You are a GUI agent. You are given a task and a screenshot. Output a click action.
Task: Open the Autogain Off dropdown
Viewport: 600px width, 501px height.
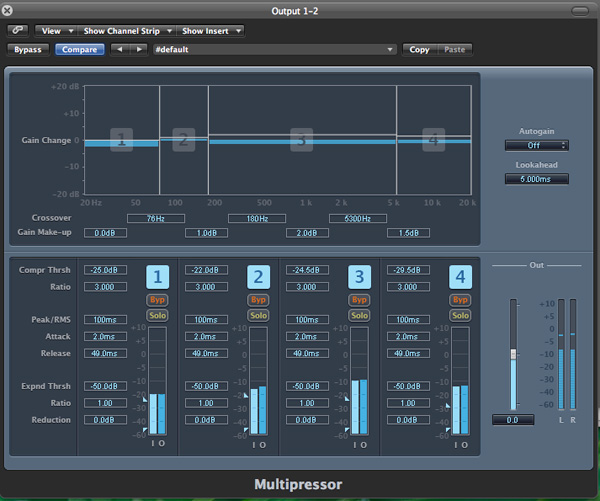point(536,145)
